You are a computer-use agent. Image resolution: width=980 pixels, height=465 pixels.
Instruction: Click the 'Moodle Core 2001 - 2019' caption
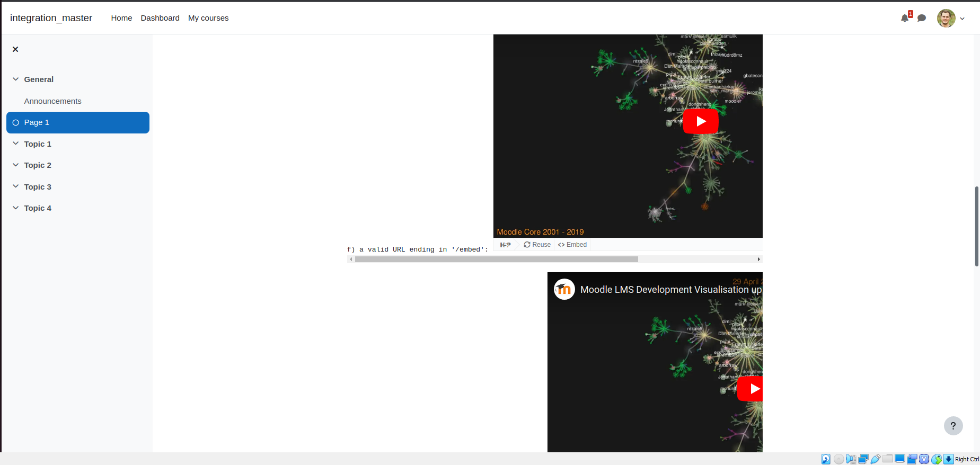pyautogui.click(x=540, y=232)
